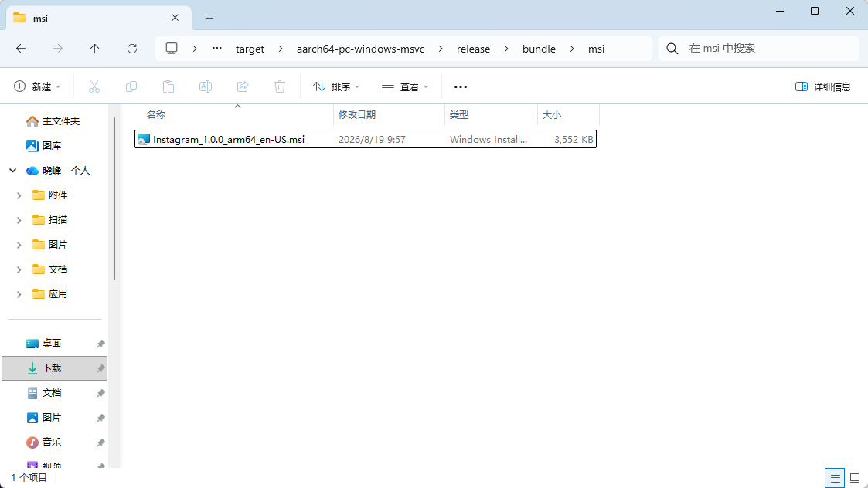Open the 排序 sort dropdown

click(336, 86)
